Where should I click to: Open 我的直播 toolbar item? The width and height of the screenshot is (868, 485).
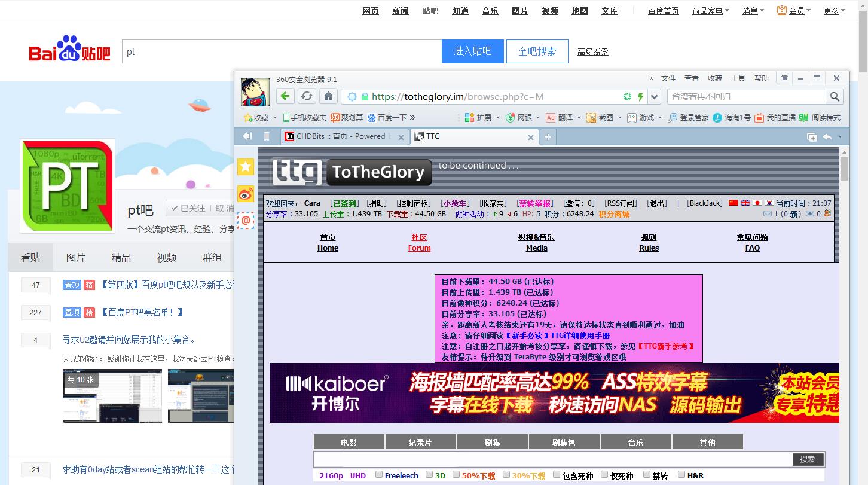[x=775, y=118]
